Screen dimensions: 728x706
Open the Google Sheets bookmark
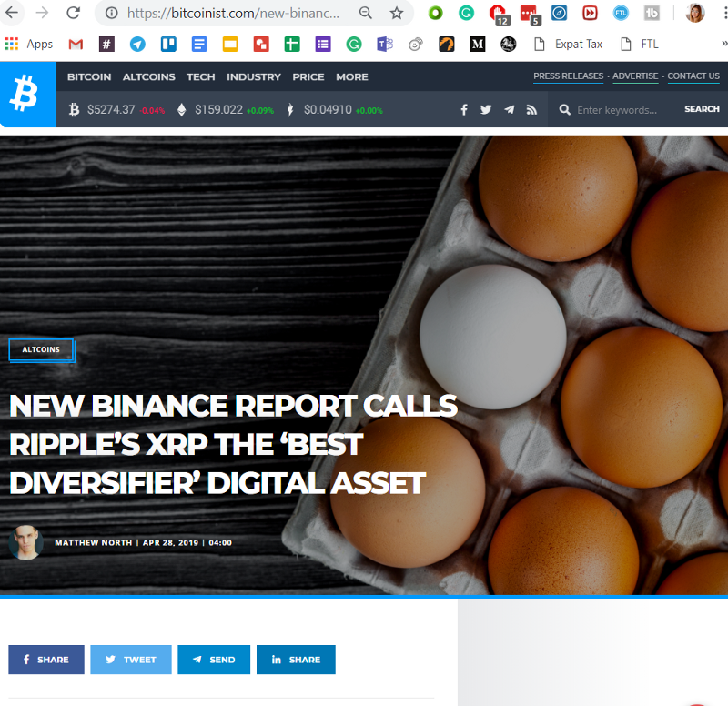click(x=292, y=45)
